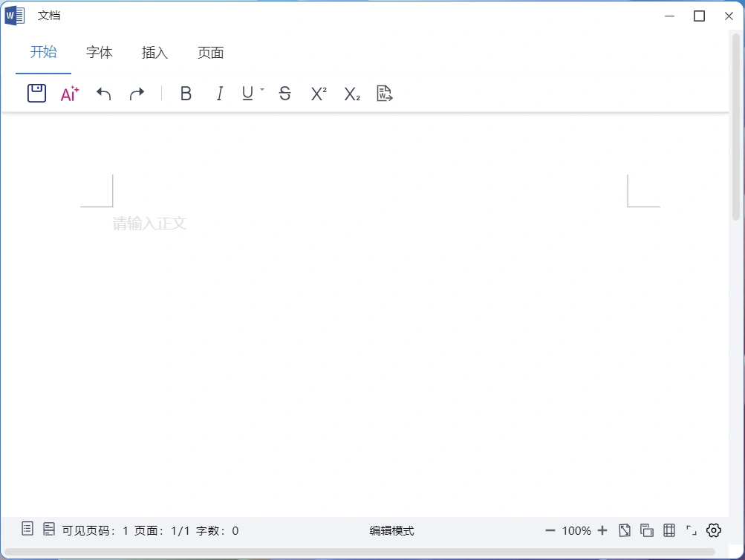The height and width of the screenshot is (560, 745).
Task: Toggle superscript formatting
Action: [319, 94]
